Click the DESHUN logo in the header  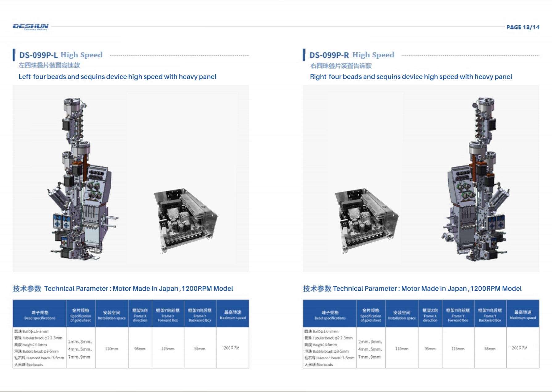[x=31, y=27]
